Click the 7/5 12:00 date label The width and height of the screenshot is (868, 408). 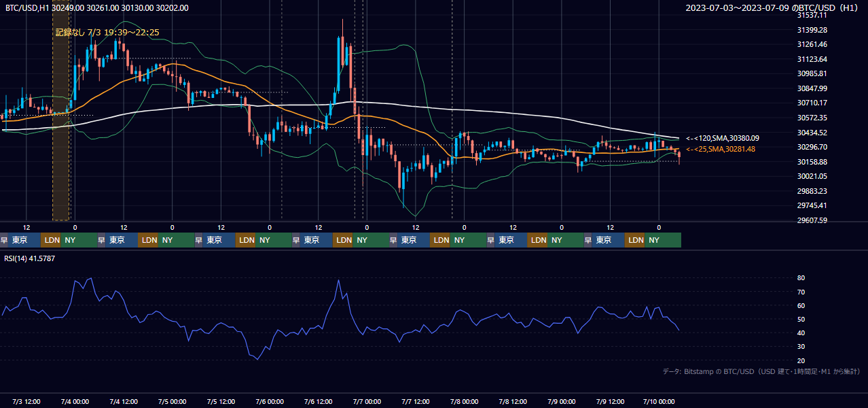[x=221, y=401]
